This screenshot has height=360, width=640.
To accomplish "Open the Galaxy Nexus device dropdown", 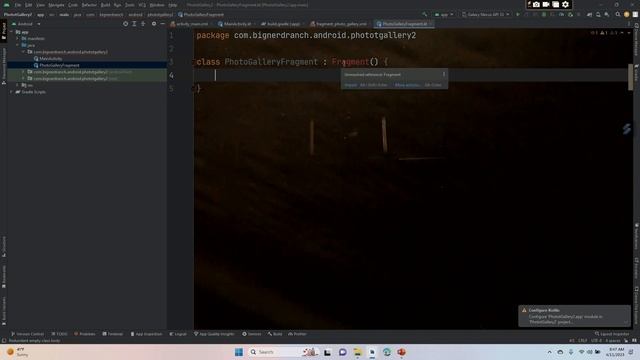I will [x=486, y=14].
